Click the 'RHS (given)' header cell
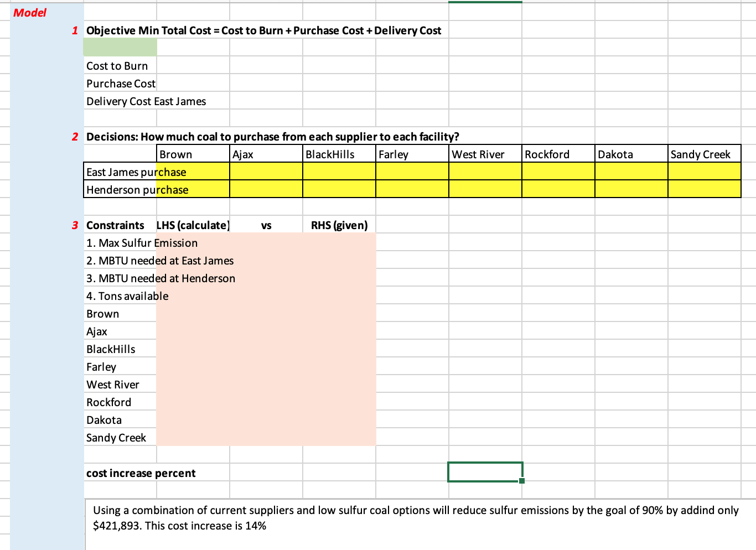The height and width of the screenshot is (550, 756). [x=339, y=225]
